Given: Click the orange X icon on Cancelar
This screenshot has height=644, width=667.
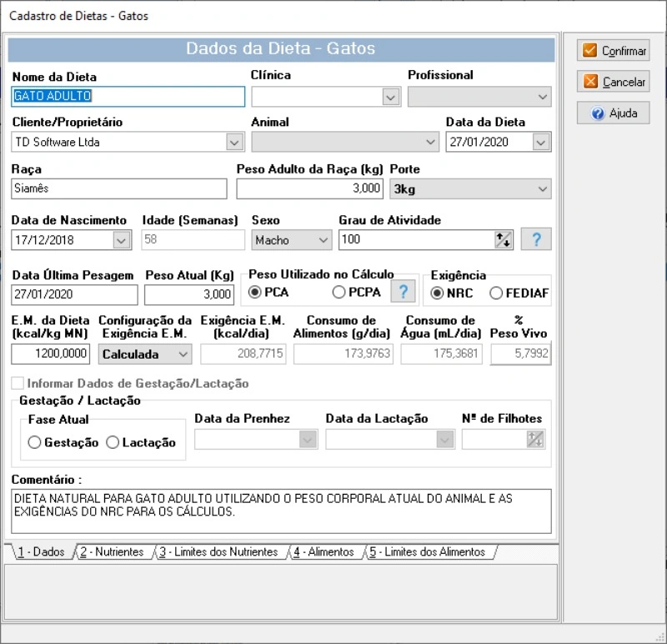Looking at the screenshot, I should pos(590,81).
